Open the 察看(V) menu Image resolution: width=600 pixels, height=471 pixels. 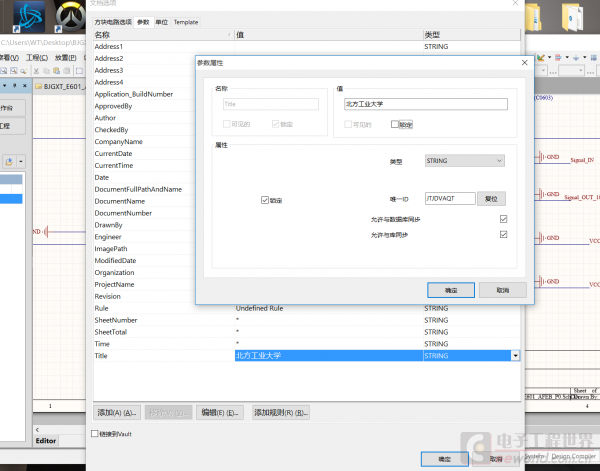click(x=10, y=58)
